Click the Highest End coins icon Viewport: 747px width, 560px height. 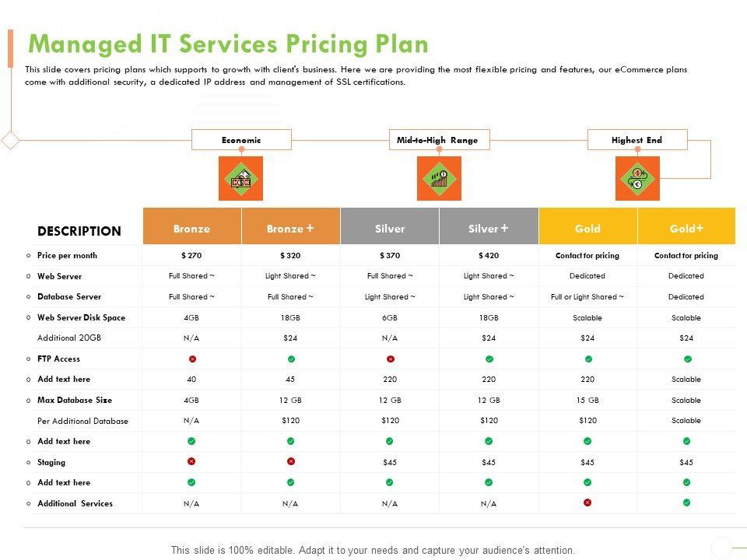coord(637,179)
